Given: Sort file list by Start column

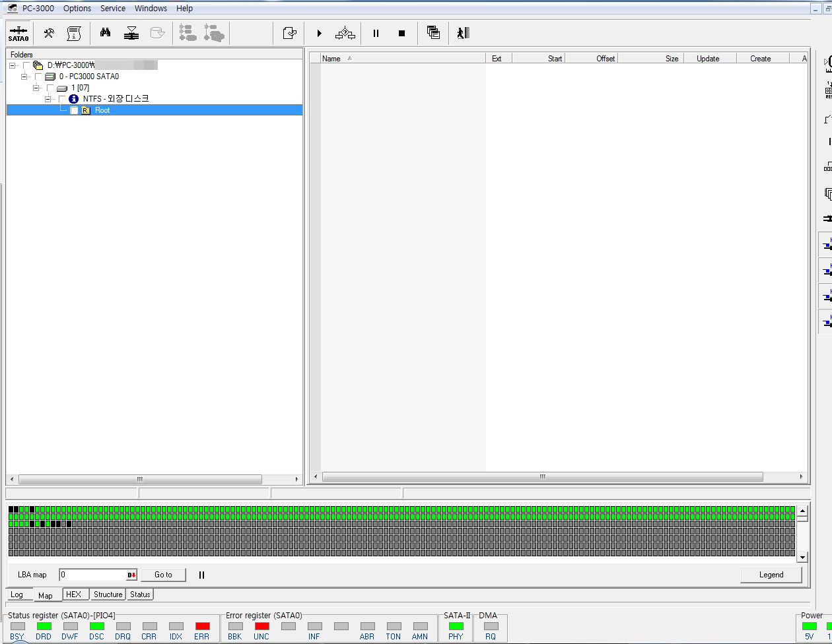Looking at the screenshot, I should [x=538, y=59].
